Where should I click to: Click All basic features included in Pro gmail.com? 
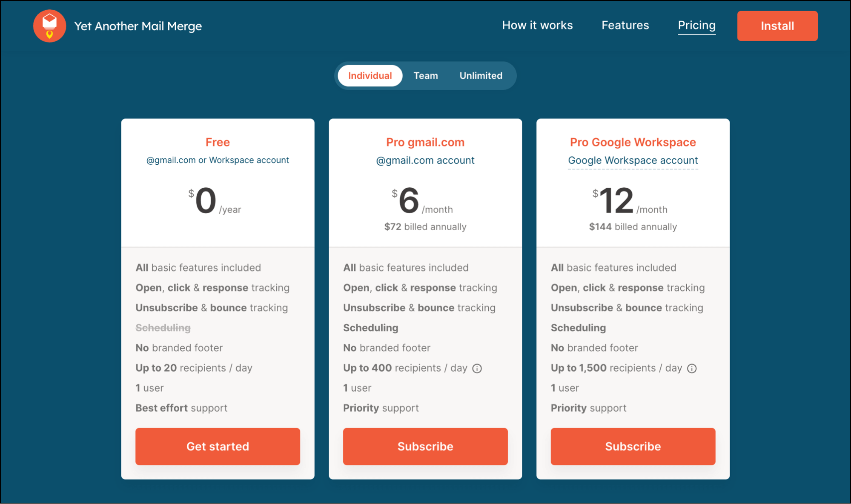click(406, 268)
